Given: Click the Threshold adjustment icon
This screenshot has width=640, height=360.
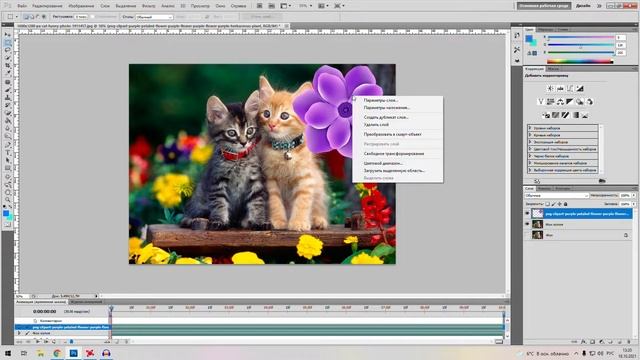Looking at the screenshot, I should [565, 116].
